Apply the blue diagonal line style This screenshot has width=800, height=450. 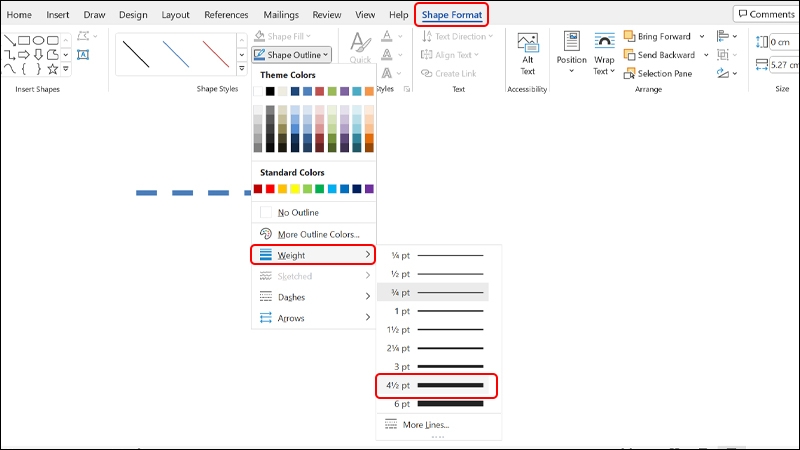[176, 54]
